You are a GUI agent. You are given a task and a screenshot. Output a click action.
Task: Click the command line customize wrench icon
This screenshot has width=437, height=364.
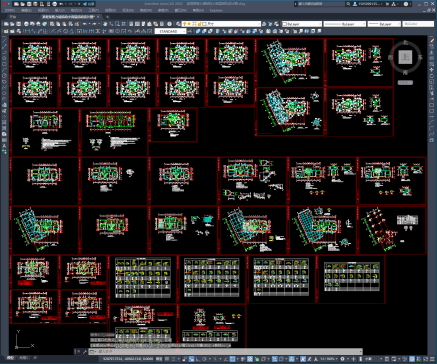pos(85,351)
